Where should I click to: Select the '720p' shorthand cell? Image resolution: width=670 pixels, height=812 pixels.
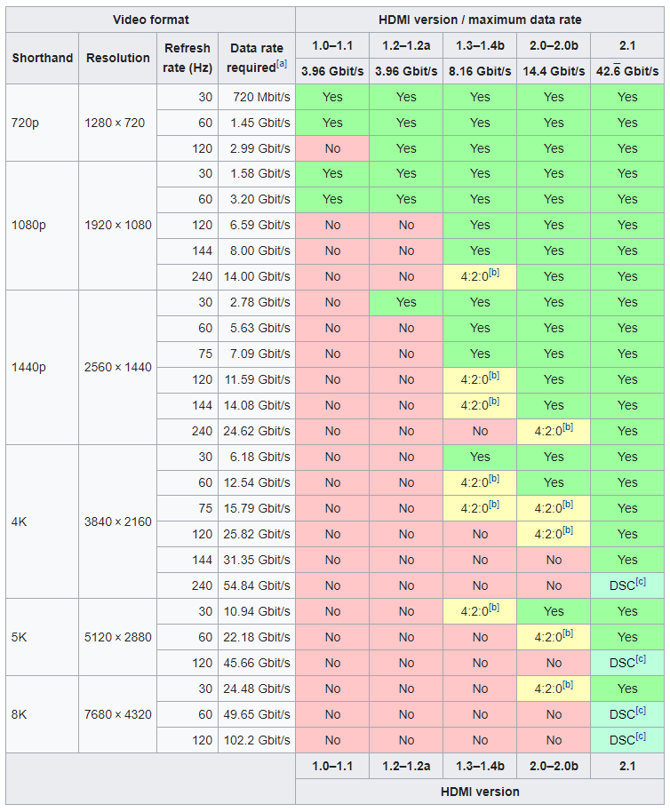point(43,123)
